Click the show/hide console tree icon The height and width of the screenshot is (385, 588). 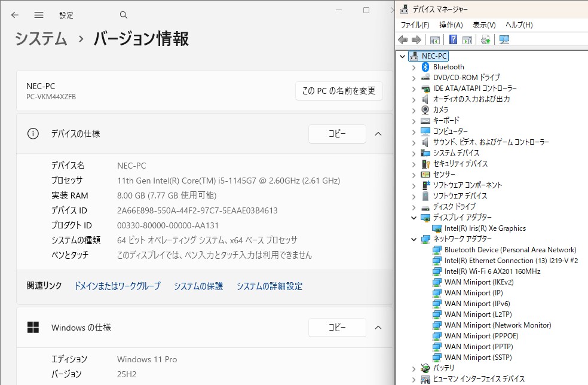tap(435, 39)
